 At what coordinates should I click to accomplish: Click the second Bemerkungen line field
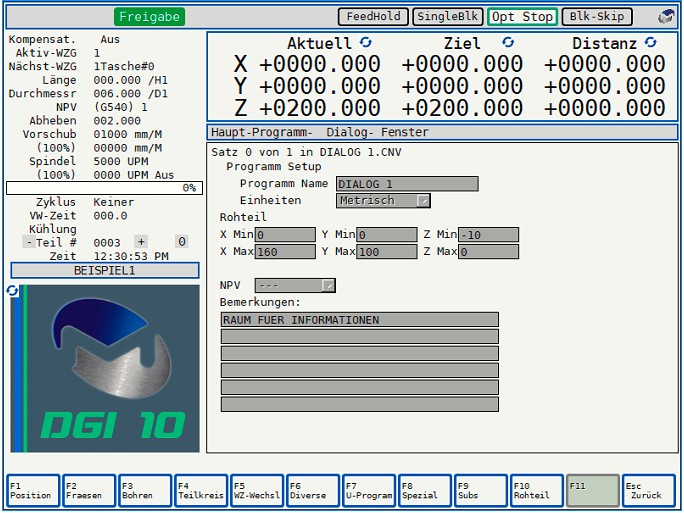360,336
